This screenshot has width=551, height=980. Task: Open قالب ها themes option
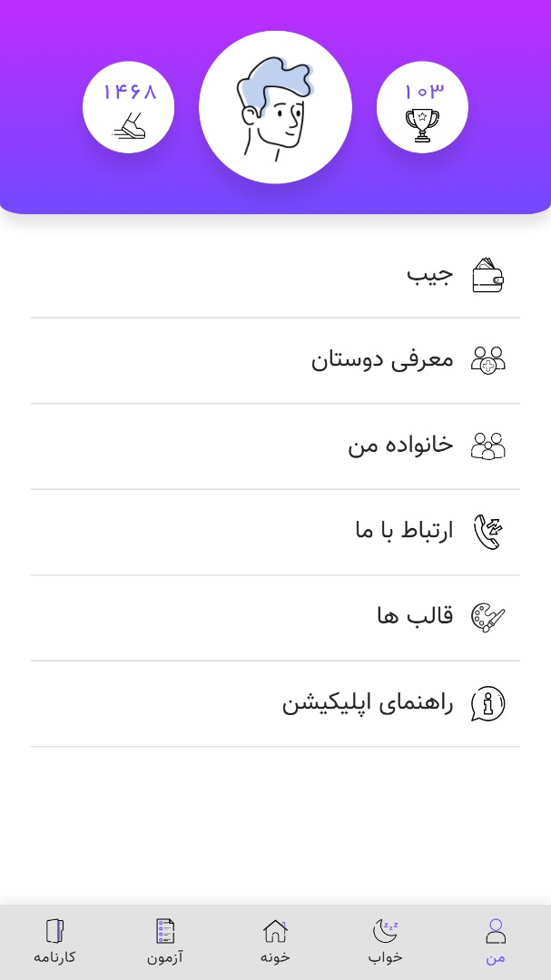tap(275, 618)
